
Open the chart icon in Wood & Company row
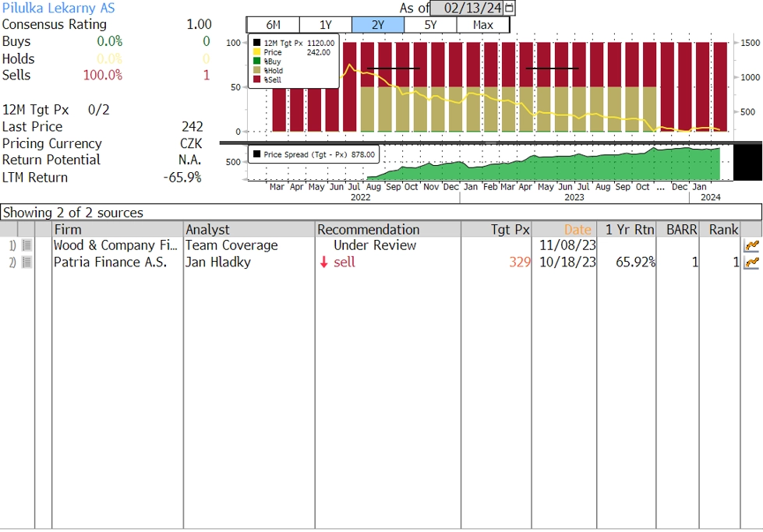click(751, 245)
